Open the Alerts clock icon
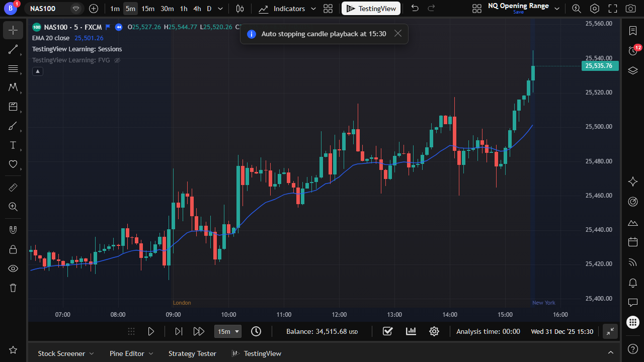 (633, 51)
